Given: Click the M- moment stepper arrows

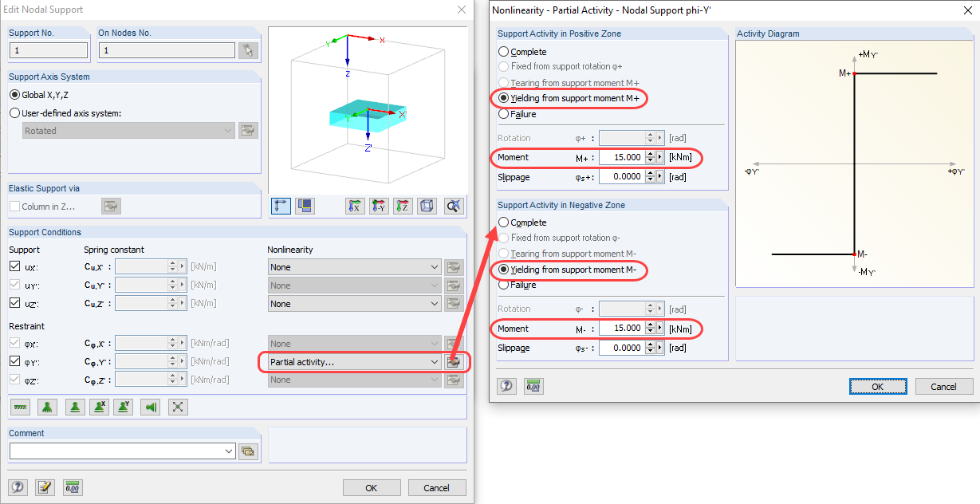Looking at the screenshot, I should [x=651, y=328].
